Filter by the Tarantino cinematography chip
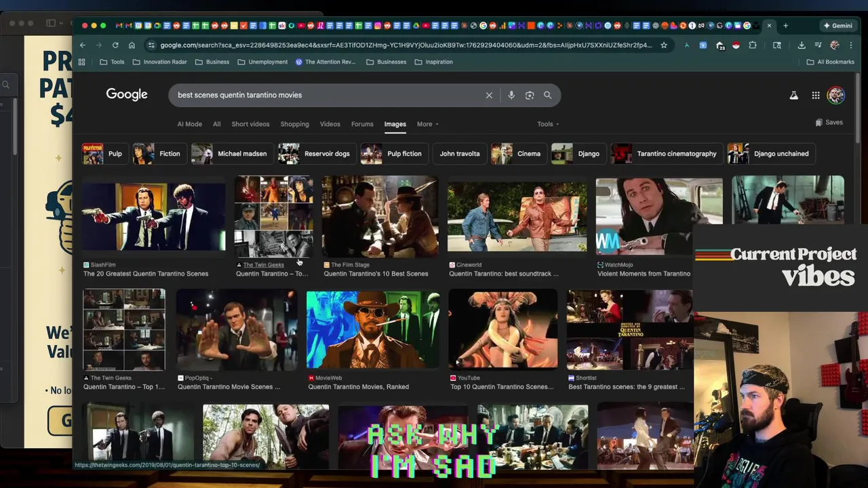The height and width of the screenshot is (488, 868). [665, 154]
